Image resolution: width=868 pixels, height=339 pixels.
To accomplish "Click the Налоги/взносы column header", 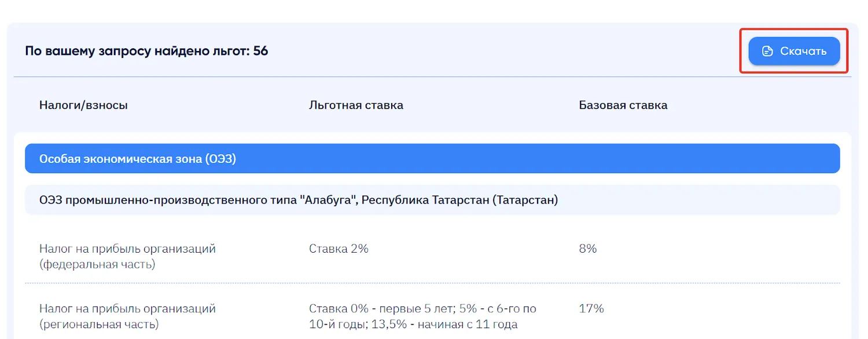I will pos(83,105).
